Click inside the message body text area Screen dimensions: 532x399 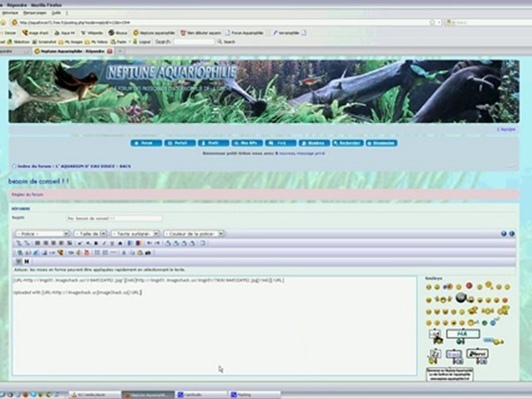(214, 326)
